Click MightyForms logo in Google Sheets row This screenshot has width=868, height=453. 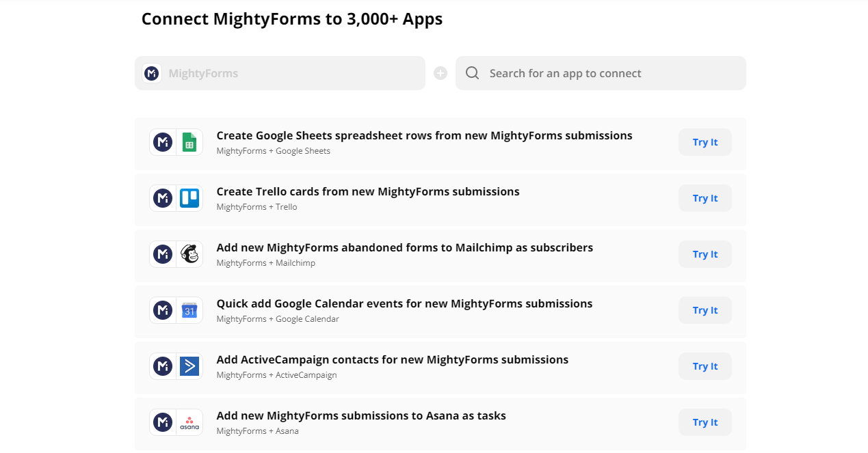click(x=163, y=142)
